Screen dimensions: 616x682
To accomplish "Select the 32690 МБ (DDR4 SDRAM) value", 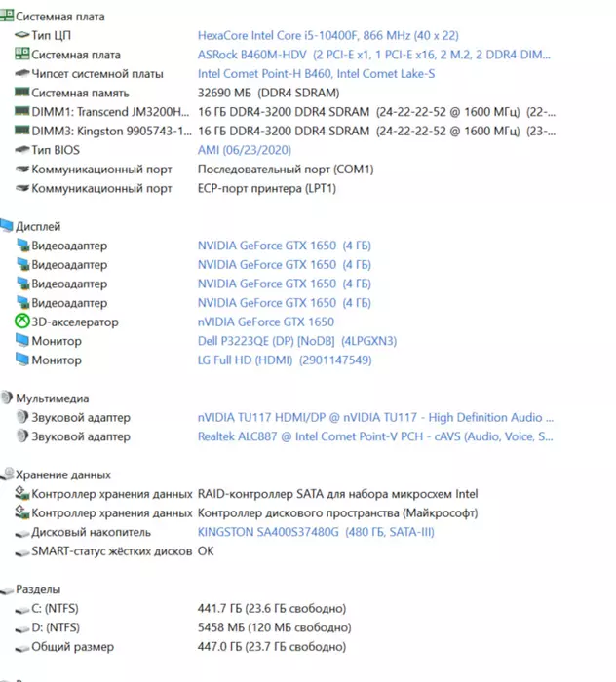I will click(268, 93).
